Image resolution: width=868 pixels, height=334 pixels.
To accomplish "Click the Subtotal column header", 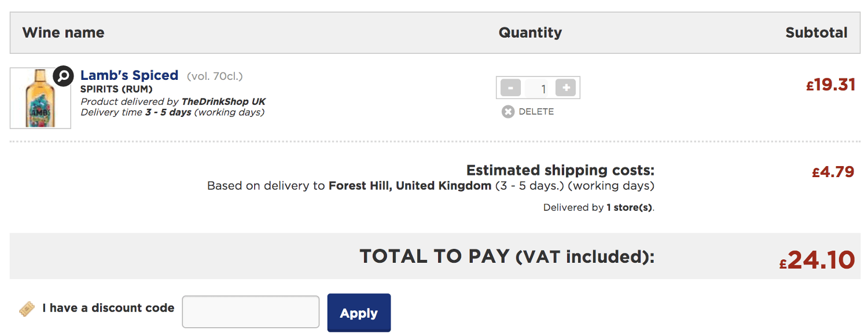I will pos(816,32).
